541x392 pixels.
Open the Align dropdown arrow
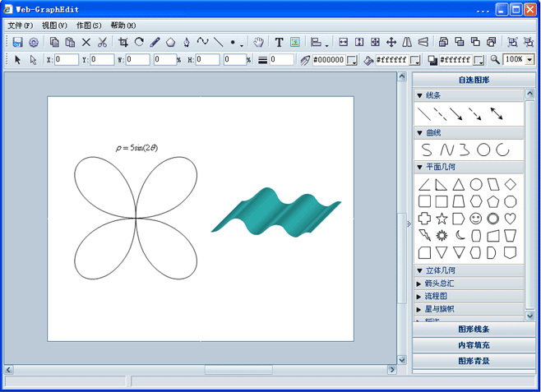click(326, 45)
